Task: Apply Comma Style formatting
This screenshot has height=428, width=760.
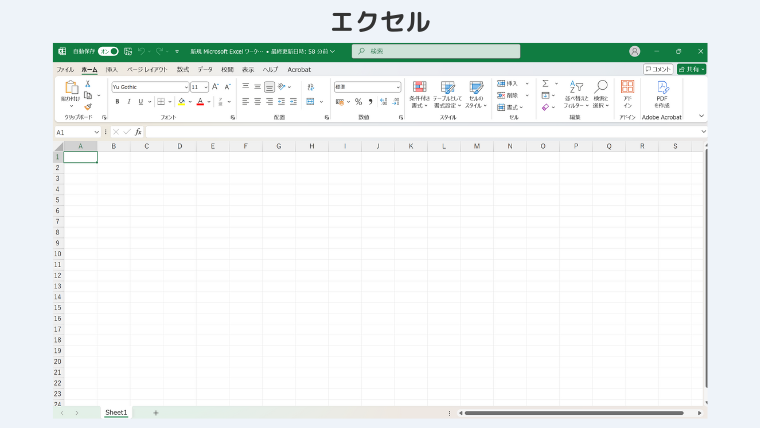Action: [x=370, y=102]
